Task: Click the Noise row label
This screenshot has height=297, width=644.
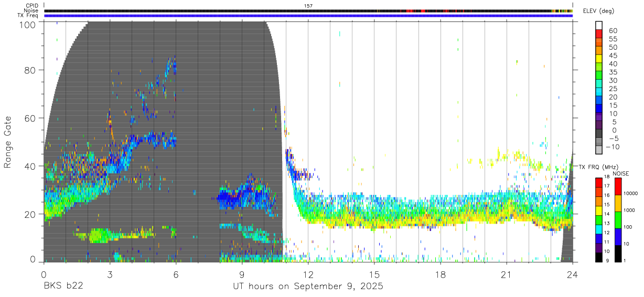Action: coord(31,10)
